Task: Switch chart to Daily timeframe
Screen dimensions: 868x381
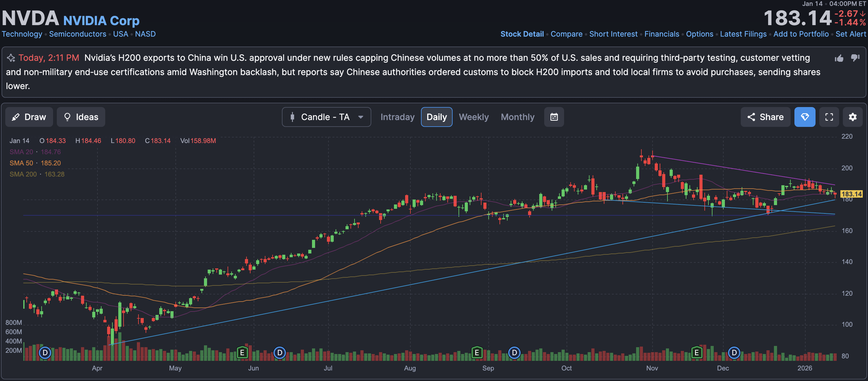Action: (436, 117)
